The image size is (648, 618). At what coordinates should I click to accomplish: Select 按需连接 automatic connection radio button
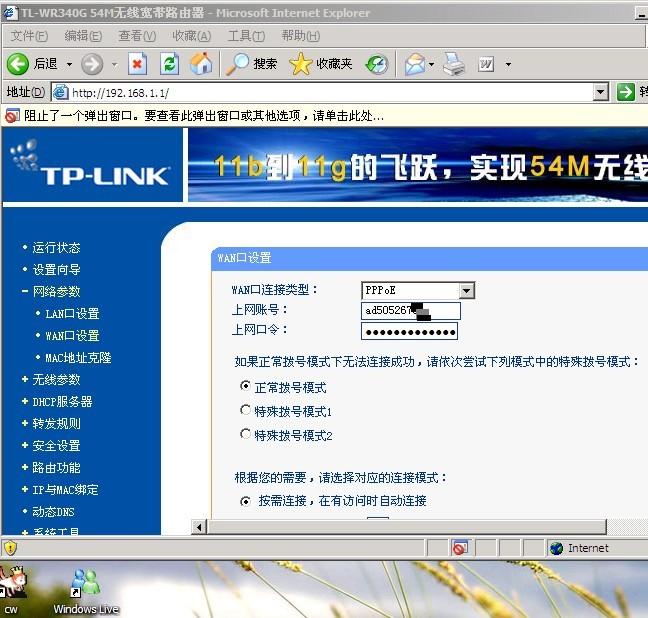point(245,501)
